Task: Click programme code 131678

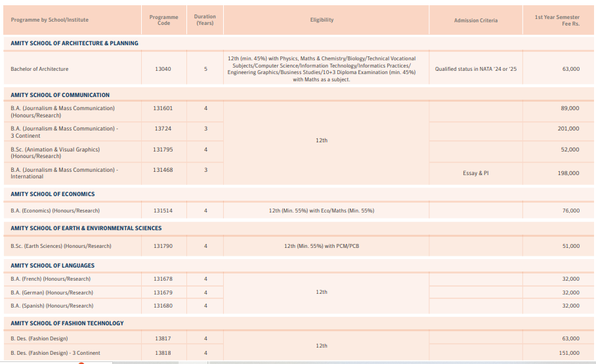Action: 163,279
